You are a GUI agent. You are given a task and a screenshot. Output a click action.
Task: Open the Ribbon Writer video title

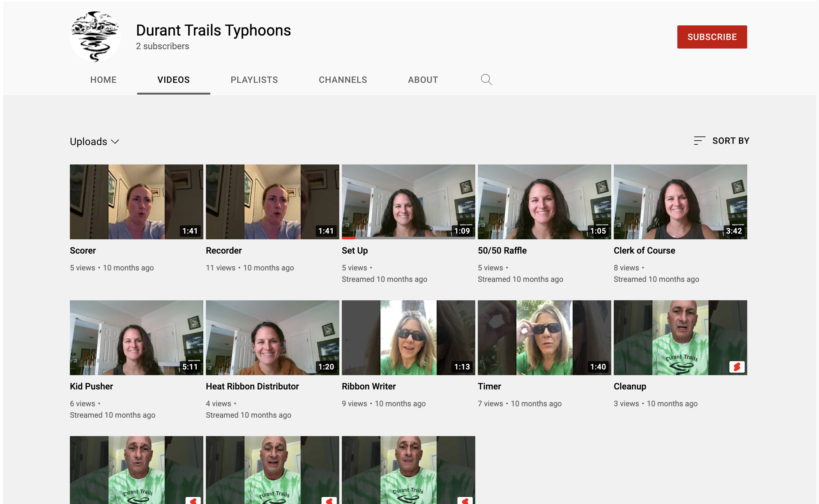coord(369,386)
